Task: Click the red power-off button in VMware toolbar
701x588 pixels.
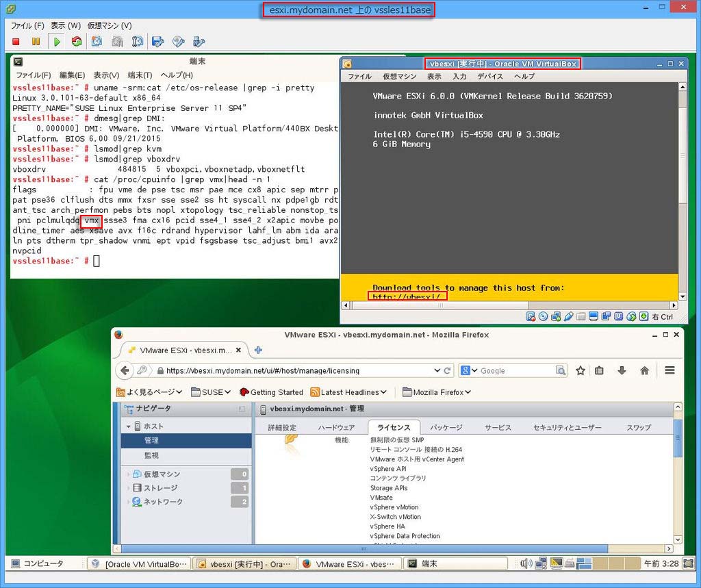Action: pos(16,42)
